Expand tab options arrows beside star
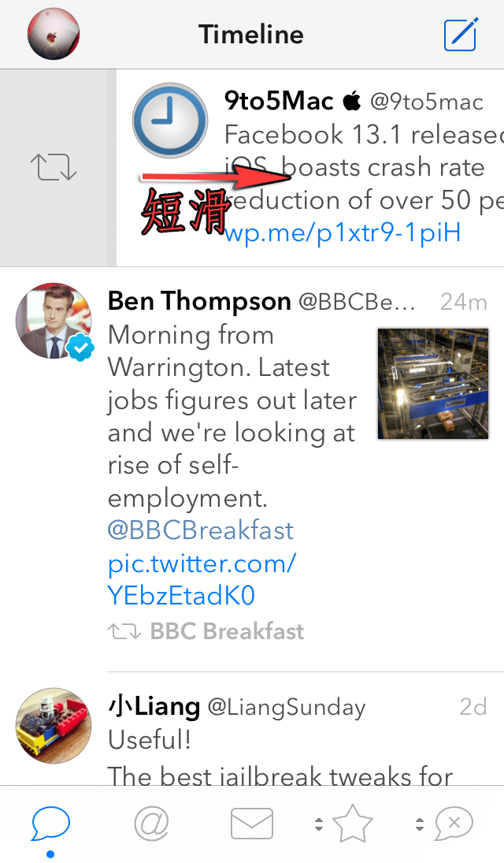Image resolution: width=504 pixels, height=863 pixels. click(319, 824)
